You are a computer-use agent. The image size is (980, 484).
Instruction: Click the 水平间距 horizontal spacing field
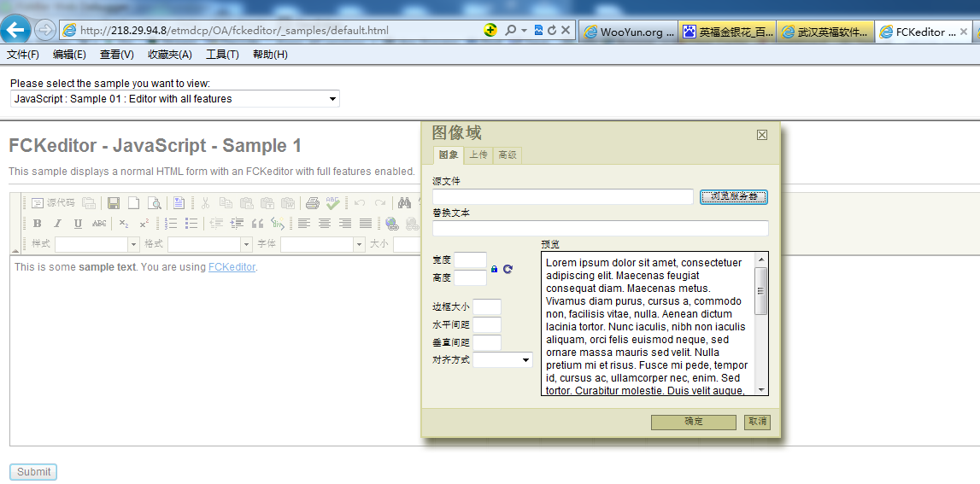click(487, 324)
